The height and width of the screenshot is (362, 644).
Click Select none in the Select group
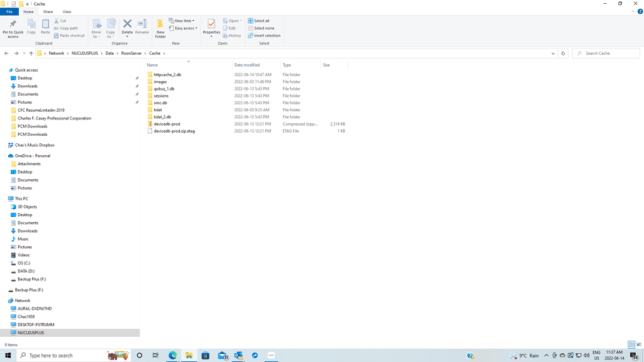(x=262, y=28)
